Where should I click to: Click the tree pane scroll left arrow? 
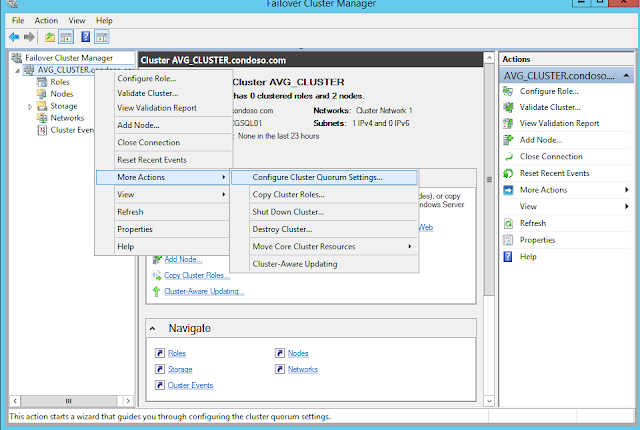[15, 401]
